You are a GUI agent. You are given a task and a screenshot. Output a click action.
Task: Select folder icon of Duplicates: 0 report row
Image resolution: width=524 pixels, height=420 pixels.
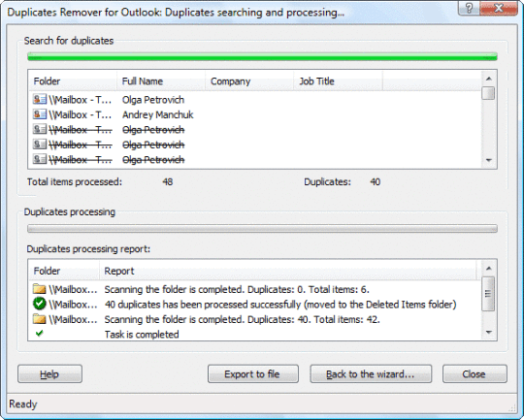click(40, 289)
